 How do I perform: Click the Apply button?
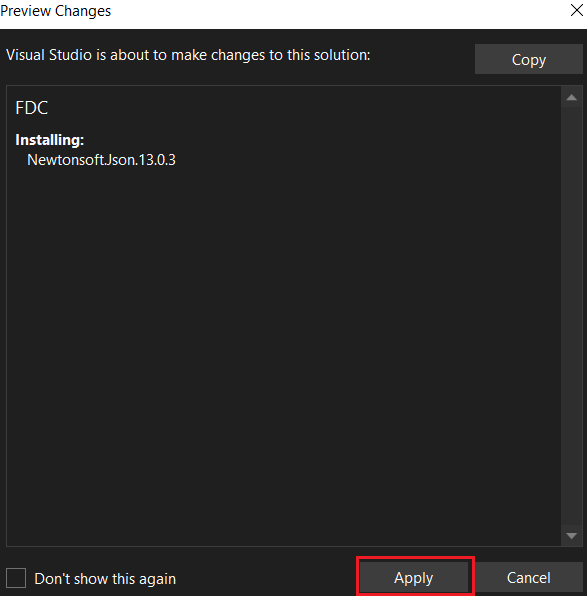(x=414, y=578)
